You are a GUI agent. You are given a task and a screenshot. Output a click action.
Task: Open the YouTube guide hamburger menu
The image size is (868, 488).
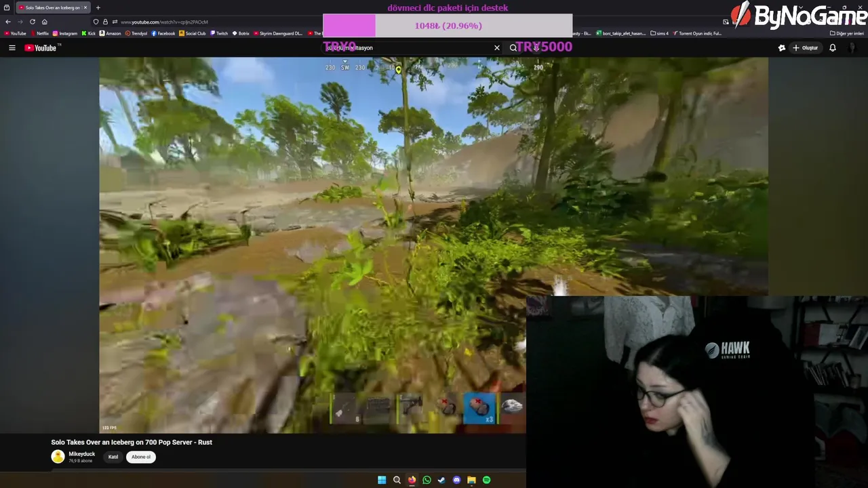coord(12,47)
